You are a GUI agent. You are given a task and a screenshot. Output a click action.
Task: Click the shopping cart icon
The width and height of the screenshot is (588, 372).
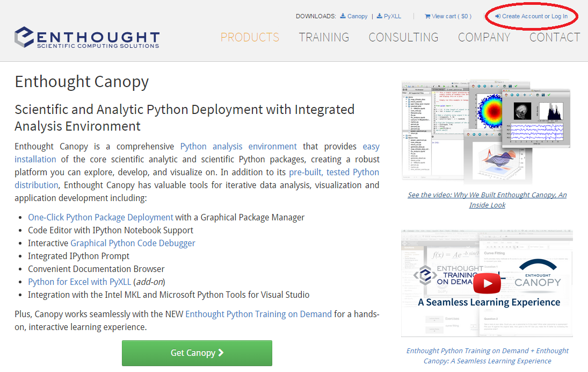click(x=427, y=16)
